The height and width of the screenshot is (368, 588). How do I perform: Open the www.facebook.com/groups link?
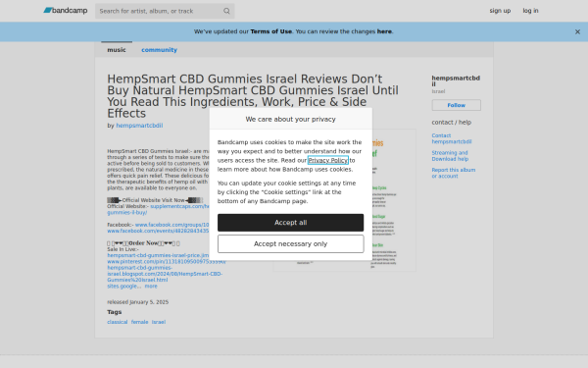pyautogui.click(x=171, y=225)
